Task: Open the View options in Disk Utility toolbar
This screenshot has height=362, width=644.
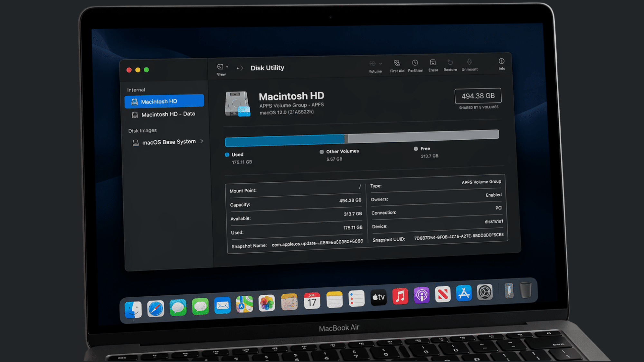Action: 222,70
